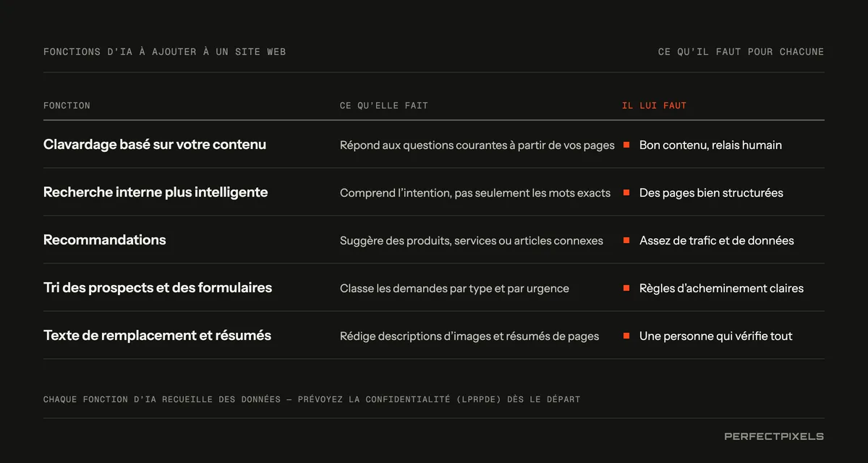868x463 pixels.
Task: Select text 'Suggère des produits, services ou articles connexes'
Action: 472,241
